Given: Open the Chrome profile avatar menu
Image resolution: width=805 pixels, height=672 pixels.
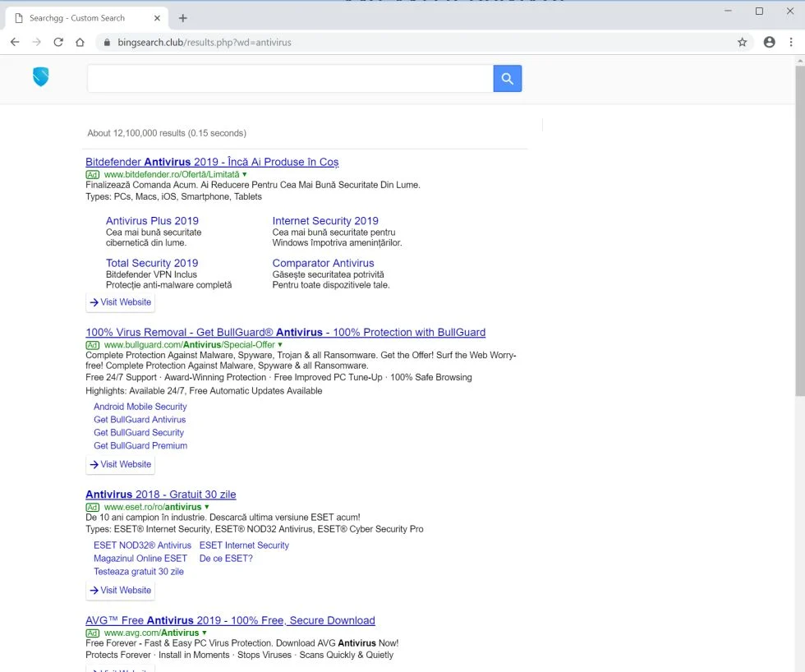Looking at the screenshot, I should pyautogui.click(x=769, y=42).
